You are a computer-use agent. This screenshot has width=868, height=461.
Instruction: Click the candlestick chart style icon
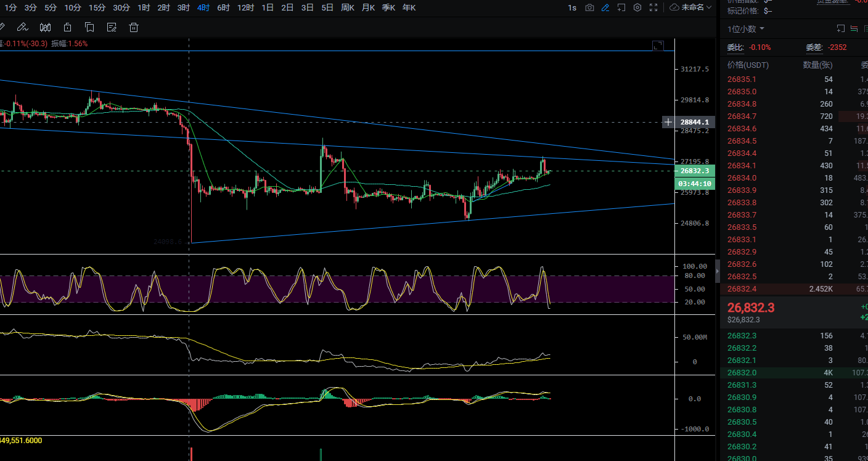click(45, 27)
